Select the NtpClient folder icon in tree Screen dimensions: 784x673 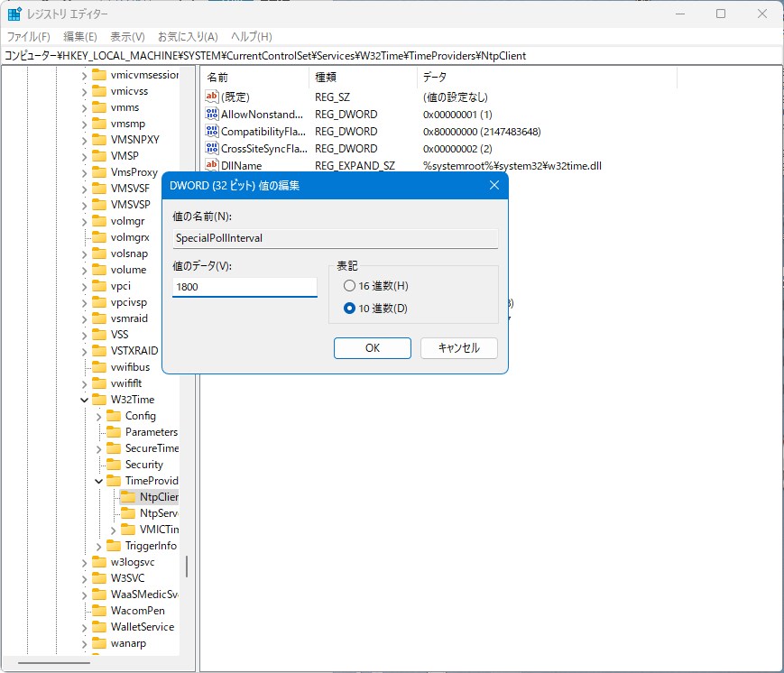pos(128,497)
